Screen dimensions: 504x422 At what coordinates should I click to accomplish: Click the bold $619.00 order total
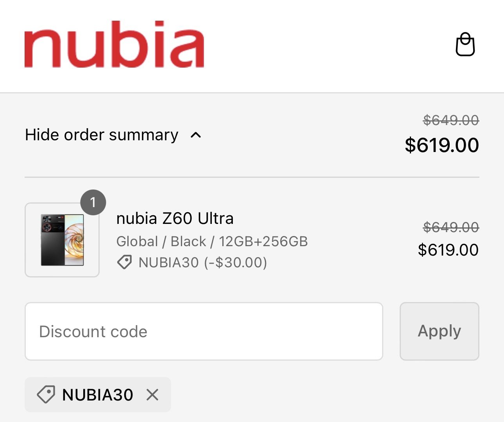tap(441, 145)
